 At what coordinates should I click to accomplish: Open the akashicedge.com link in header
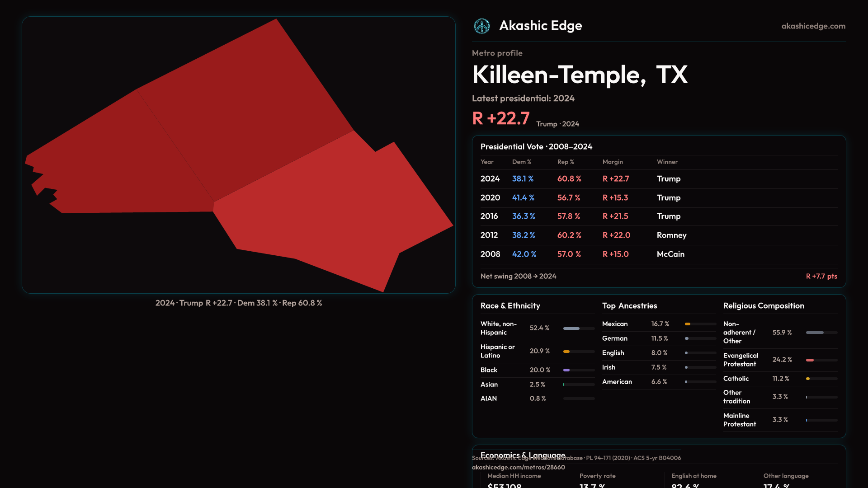tap(813, 26)
